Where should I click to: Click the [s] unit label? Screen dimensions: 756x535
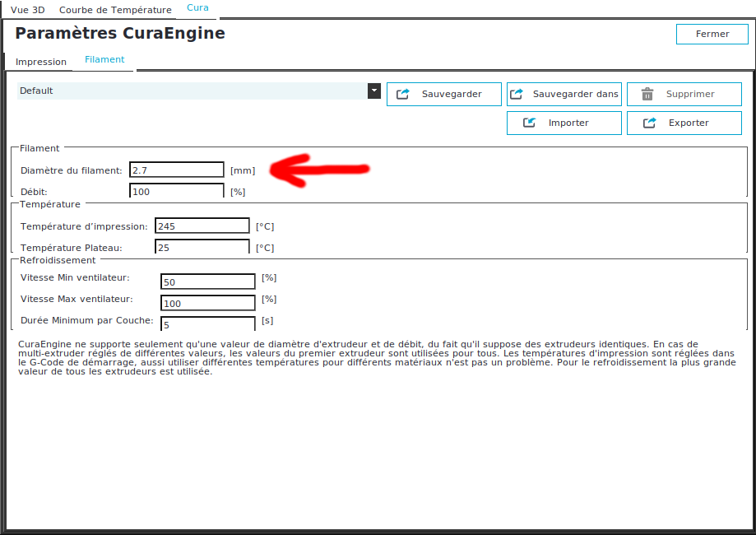pos(267,320)
